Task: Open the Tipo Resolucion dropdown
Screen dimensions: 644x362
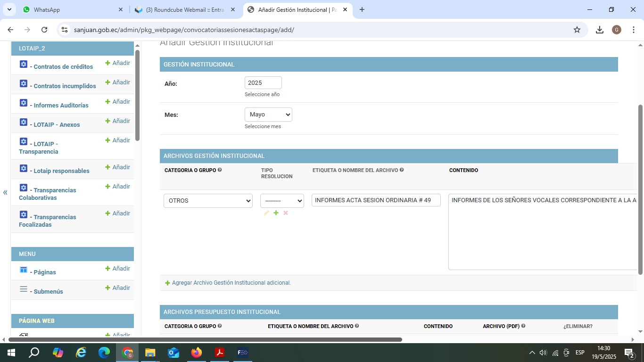Action: tap(282, 201)
